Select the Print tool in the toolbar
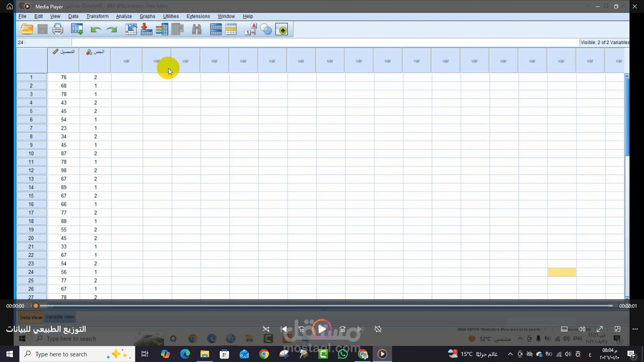 (x=57, y=29)
